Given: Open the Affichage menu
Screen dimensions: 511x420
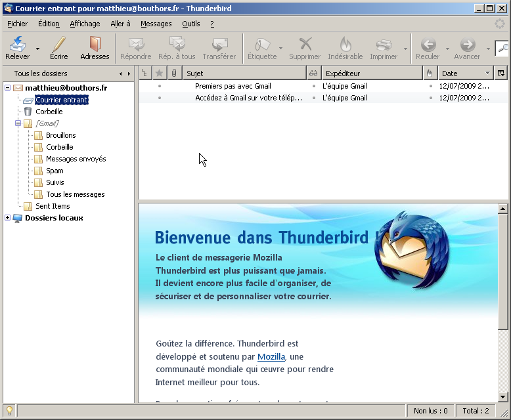Looking at the screenshot, I should [85, 24].
